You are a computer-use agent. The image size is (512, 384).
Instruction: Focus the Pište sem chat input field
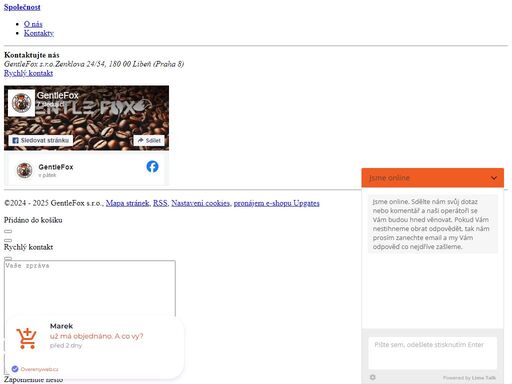(432, 353)
